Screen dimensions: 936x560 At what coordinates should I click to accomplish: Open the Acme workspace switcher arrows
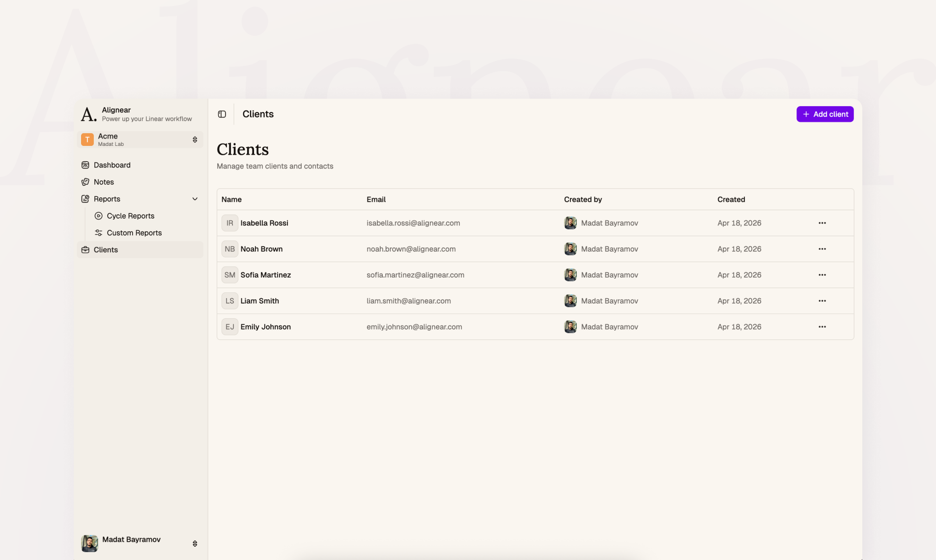tap(195, 140)
